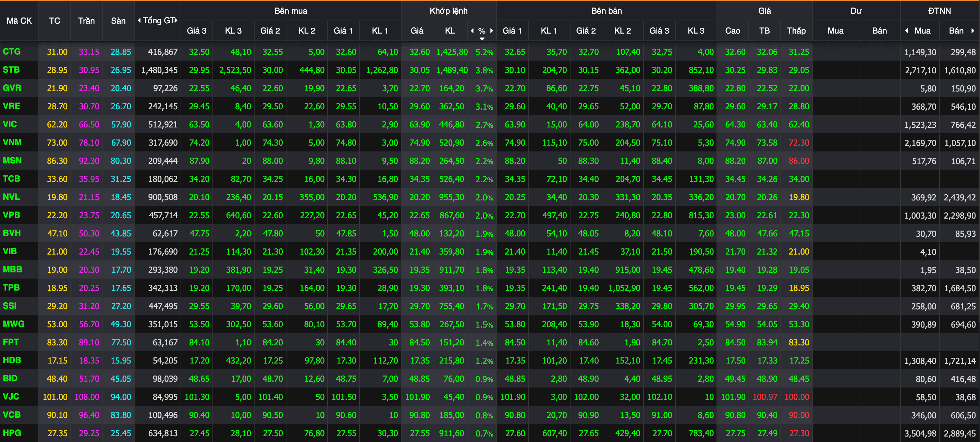The image size is (980, 442).
Task: Click the left arrow beside Tổng GT
Action: coord(139,21)
